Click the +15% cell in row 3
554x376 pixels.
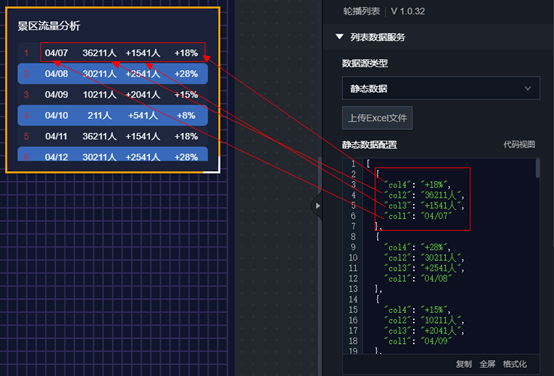tap(186, 95)
